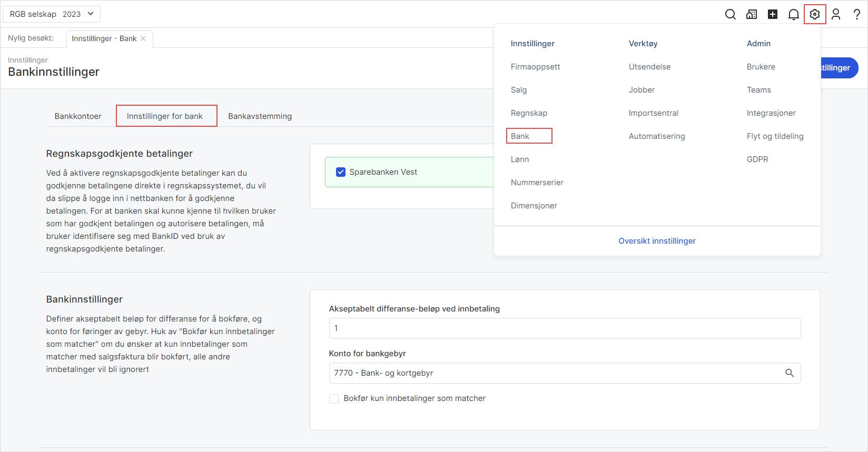Open the notifications bell
This screenshot has width=868, height=452.
pyautogui.click(x=793, y=14)
